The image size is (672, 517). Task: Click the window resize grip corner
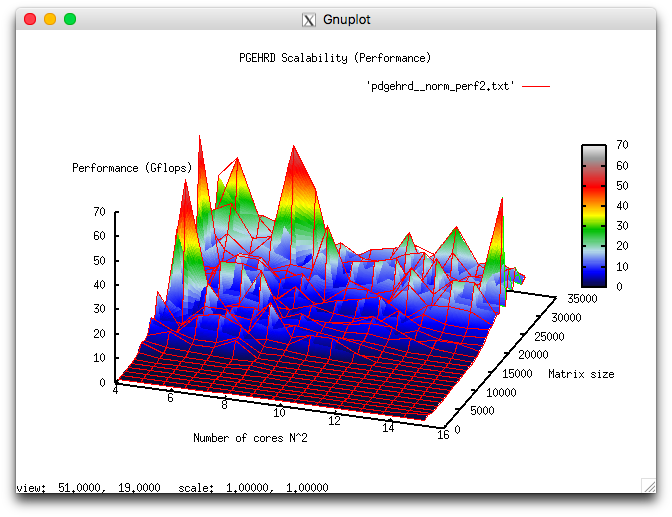point(649,486)
